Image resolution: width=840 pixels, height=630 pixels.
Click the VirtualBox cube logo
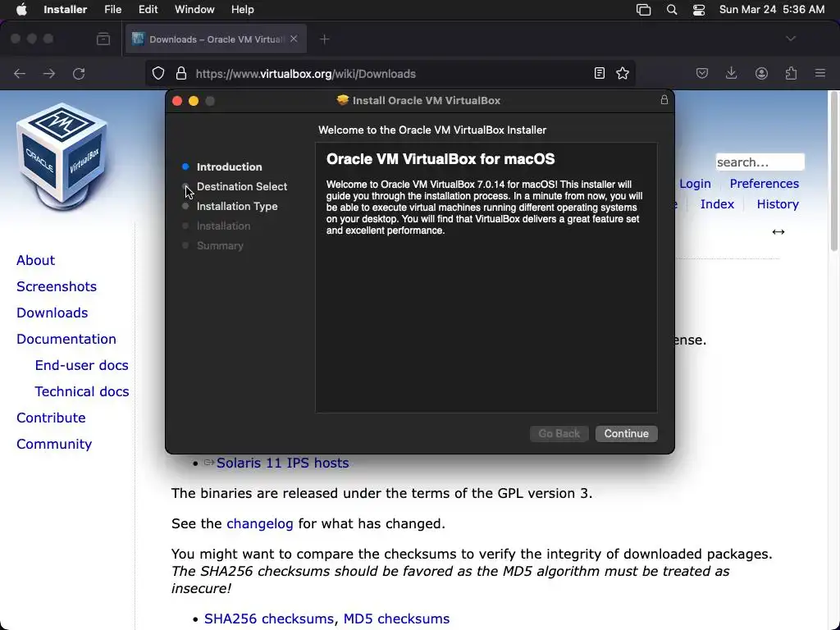62,157
